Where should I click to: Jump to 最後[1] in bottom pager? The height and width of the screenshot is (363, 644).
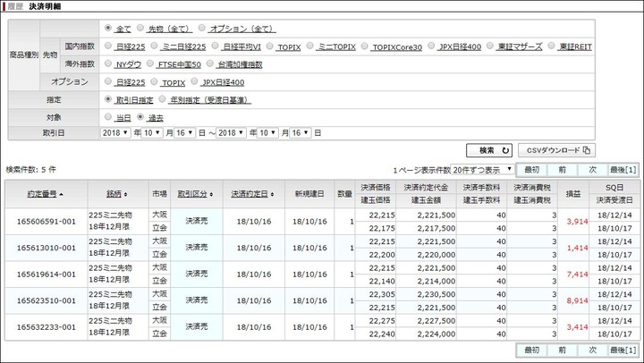point(623,350)
